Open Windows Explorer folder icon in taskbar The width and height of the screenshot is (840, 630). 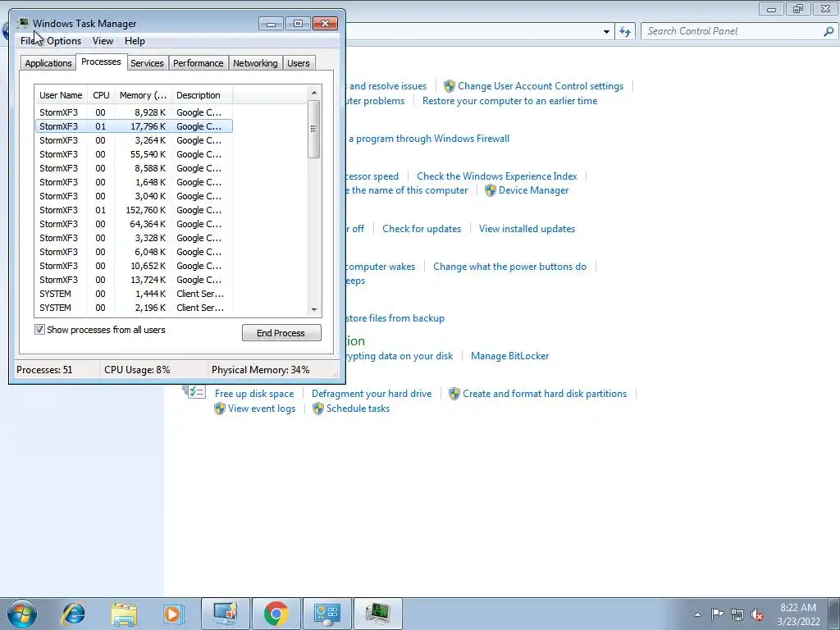point(124,614)
